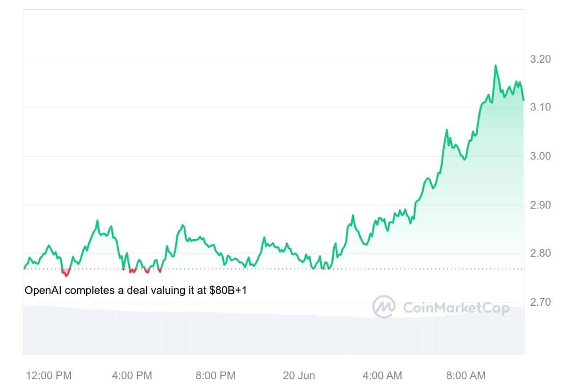588x392 pixels.
Task: Click the 2.80 price axis label
Action: tap(541, 253)
